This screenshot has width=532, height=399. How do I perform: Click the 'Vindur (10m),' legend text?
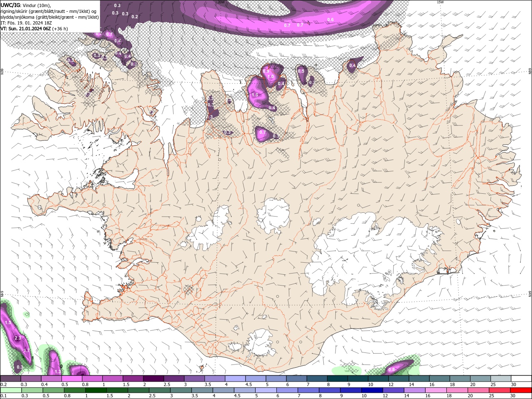(x=37, y=5)
